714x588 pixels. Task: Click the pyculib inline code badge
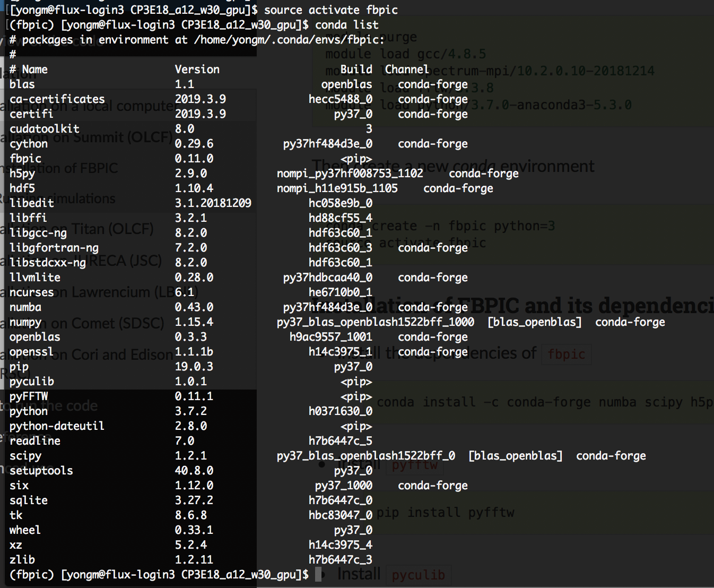click(x=419, y=575)
